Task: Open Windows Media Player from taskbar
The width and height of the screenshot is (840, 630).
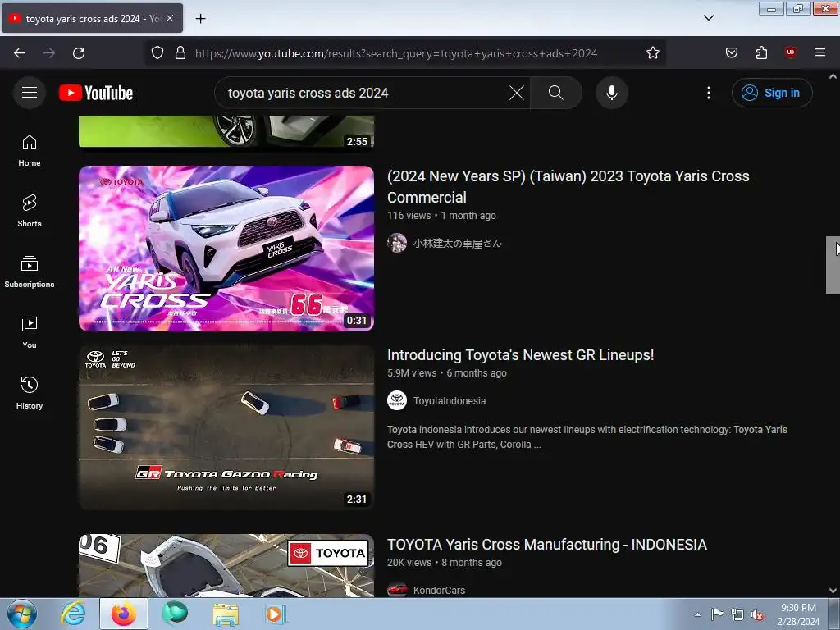Action: 276,614
